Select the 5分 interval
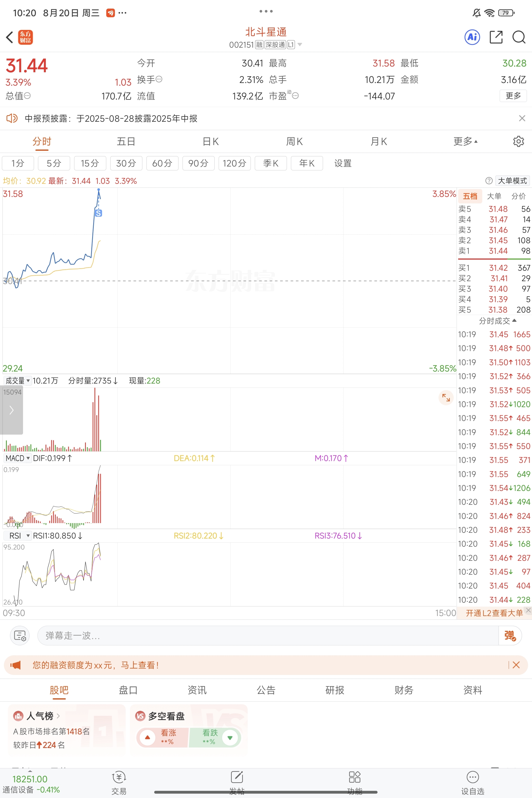Viewport: 532px width, 798px height. click(54, 163)
